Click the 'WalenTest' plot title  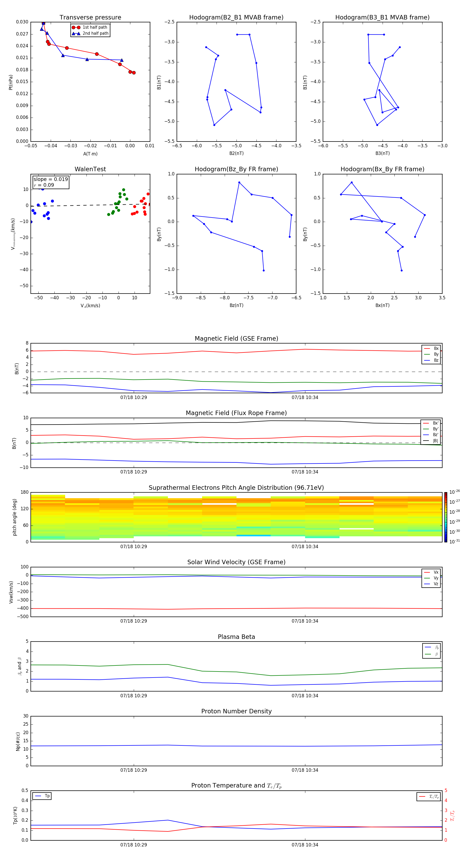90,169
